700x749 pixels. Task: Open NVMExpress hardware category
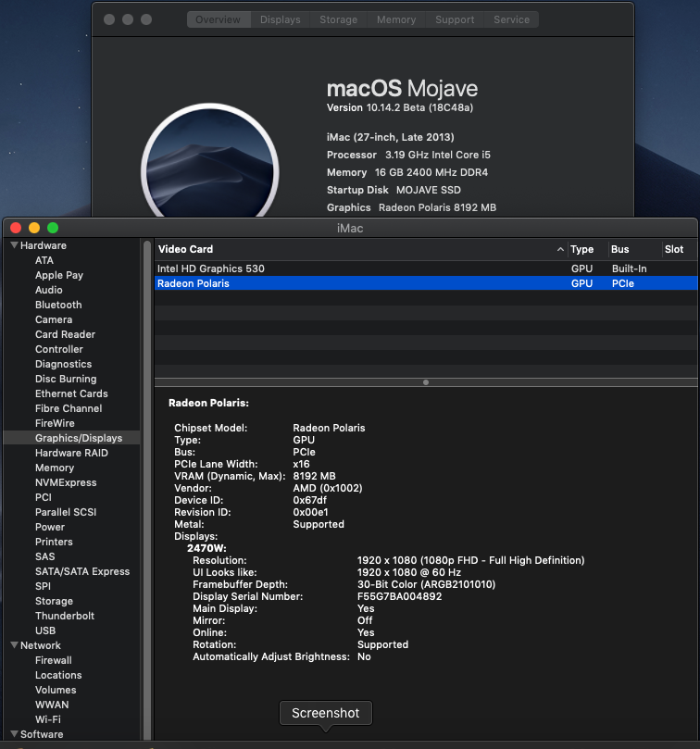(x=66, y=482)
